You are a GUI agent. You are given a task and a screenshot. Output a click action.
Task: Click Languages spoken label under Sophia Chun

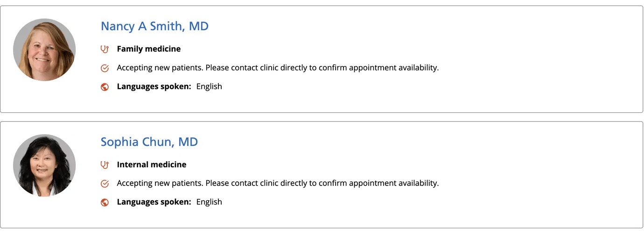[x=154, y=202]
